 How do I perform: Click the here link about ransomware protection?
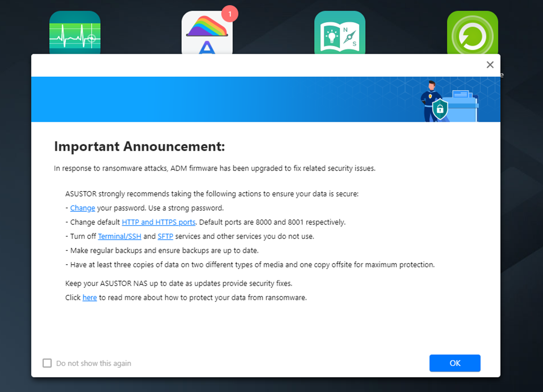[x=90, y=298]
